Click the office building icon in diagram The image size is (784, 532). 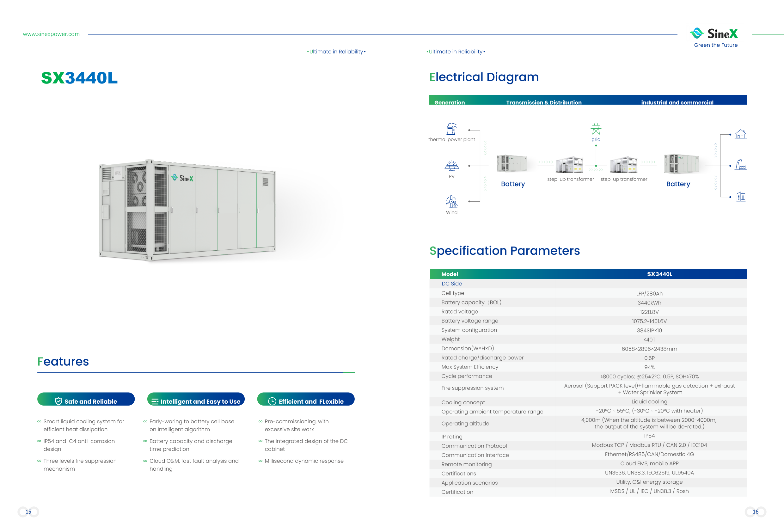click(x=740, y=196)
